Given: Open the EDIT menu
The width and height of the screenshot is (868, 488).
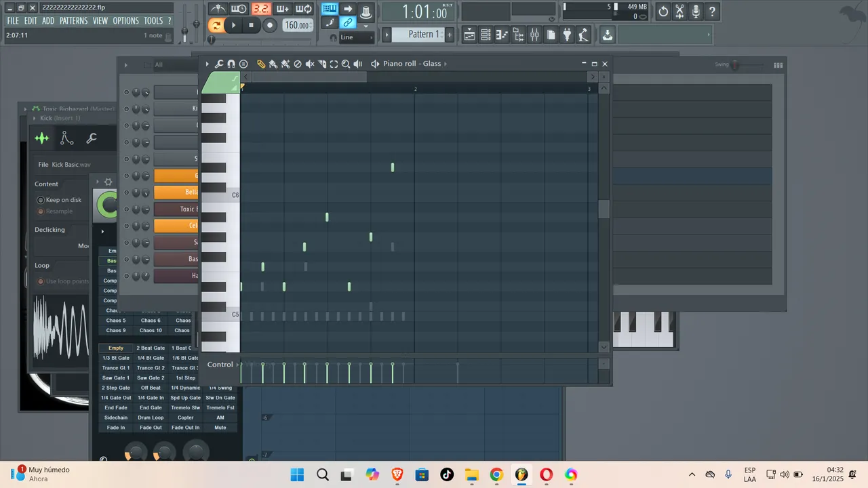Looking at the screenshot, I should (31, 21).
